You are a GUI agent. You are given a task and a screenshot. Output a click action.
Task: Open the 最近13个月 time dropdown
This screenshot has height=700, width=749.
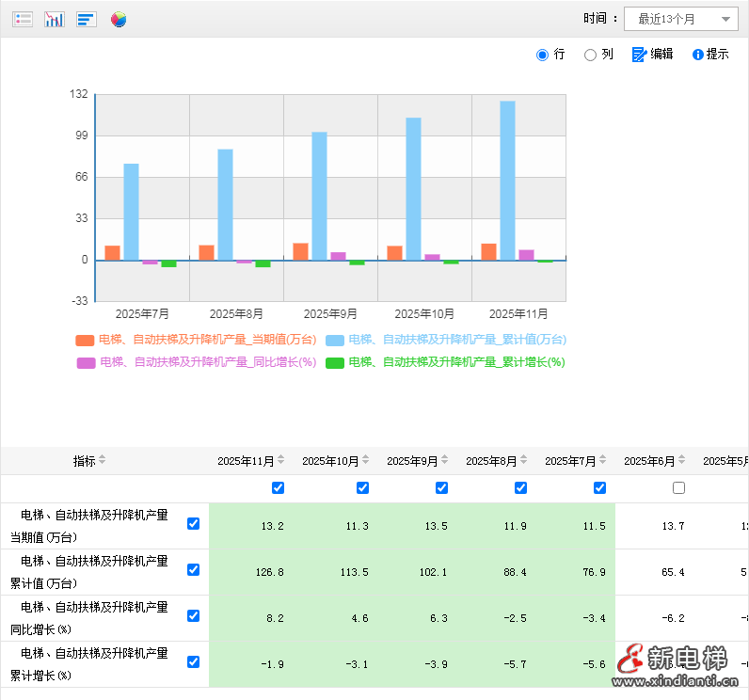point(680,19)
